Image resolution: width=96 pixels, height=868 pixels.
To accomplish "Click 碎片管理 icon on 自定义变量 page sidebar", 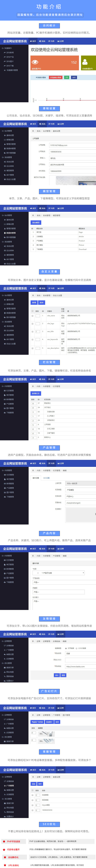I will pyautogui.click(x=5, y=339).
